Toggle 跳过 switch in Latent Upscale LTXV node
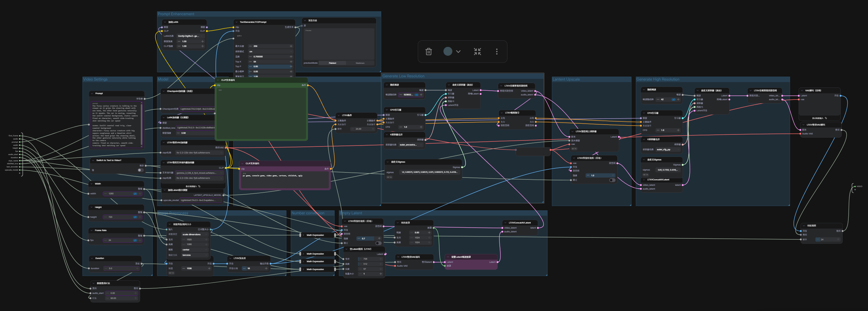Screen dimensions: 868x311 (x=612, y=180)
